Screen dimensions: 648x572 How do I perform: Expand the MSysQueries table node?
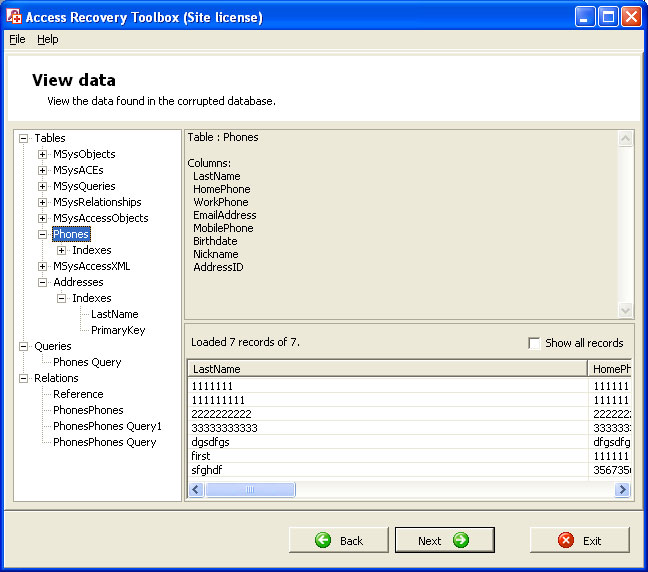click(42, 186)
